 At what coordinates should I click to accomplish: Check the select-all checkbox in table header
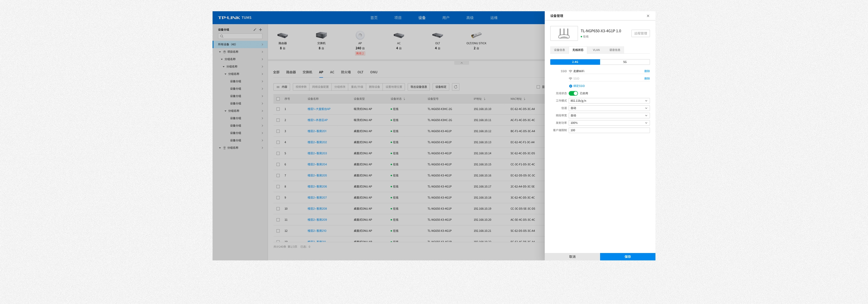(278, 99)
